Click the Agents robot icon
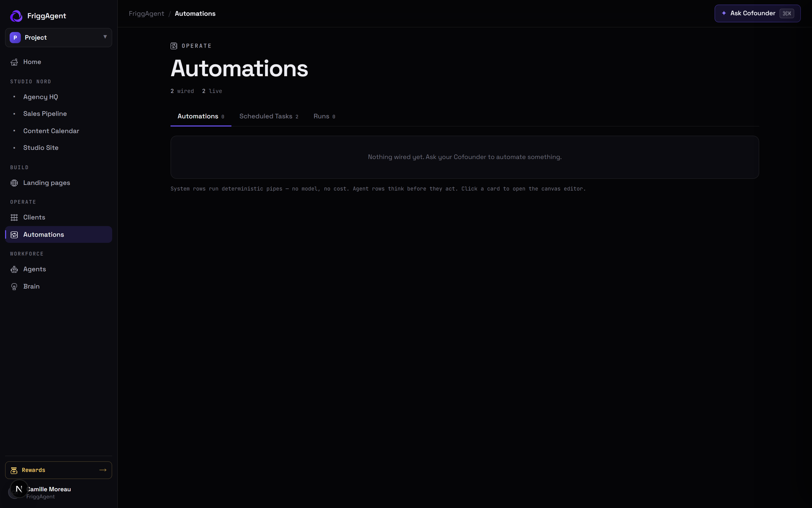Image resolution: width=812 pixels, height=508 pixels. 14,269
